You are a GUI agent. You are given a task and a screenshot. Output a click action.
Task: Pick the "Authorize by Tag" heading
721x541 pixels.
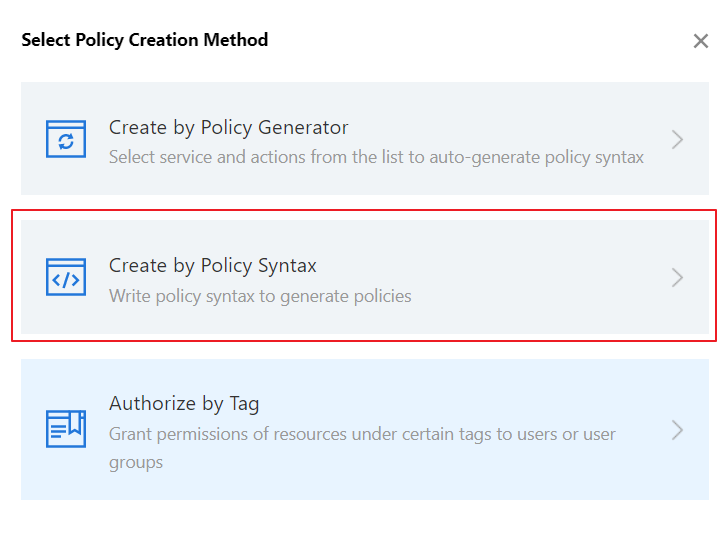point(184,404)
